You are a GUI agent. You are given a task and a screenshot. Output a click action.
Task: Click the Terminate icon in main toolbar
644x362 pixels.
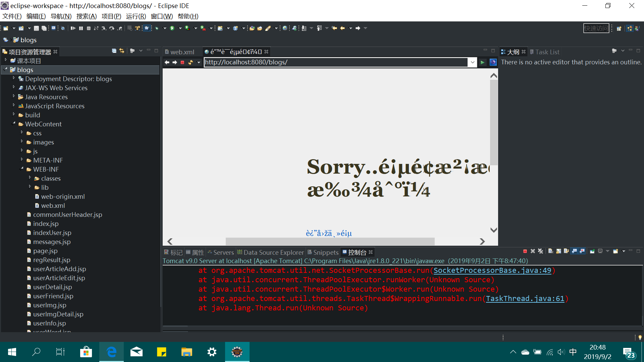coord(89,28)
